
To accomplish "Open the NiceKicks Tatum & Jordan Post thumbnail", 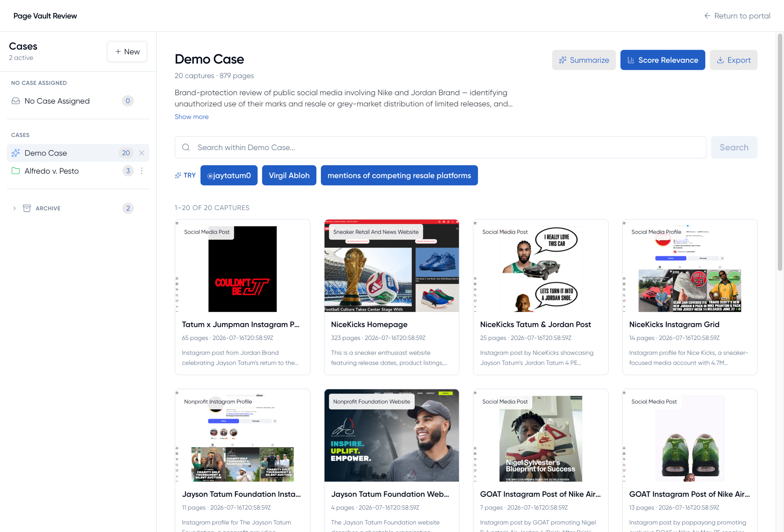I will 541,266.
